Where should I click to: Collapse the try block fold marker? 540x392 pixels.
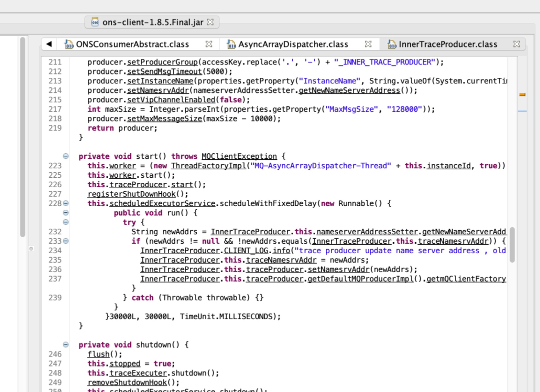(66, 222)
